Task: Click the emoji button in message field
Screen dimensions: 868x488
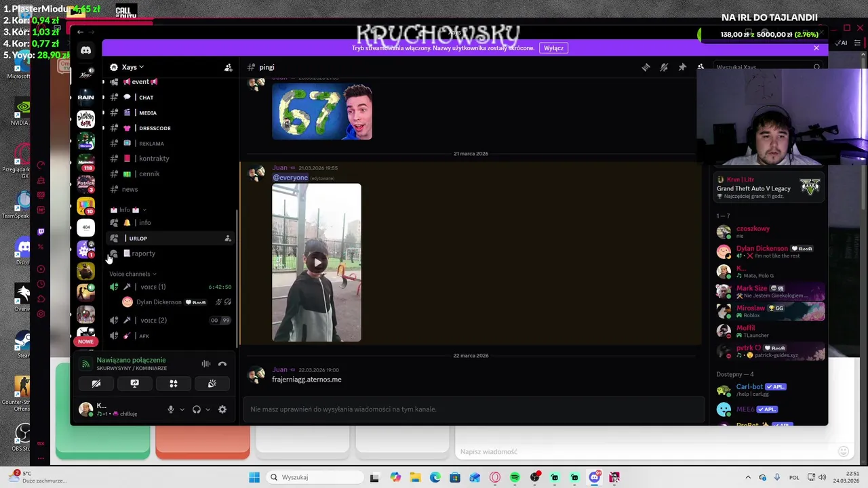Action: tap(844, 451)
